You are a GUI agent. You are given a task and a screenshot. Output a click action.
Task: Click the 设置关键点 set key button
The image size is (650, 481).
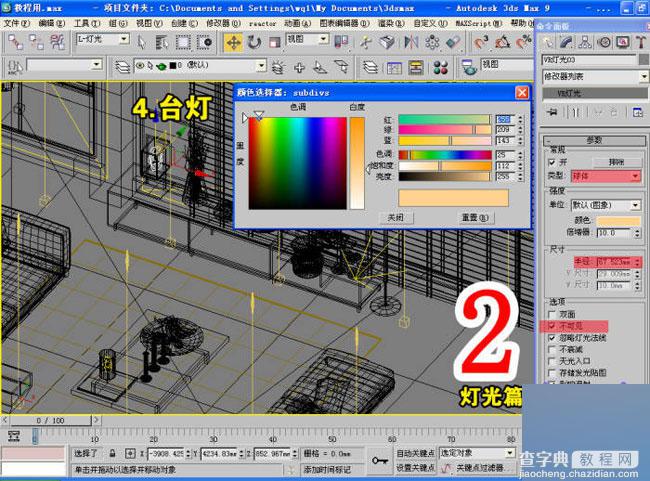point(415,468)
